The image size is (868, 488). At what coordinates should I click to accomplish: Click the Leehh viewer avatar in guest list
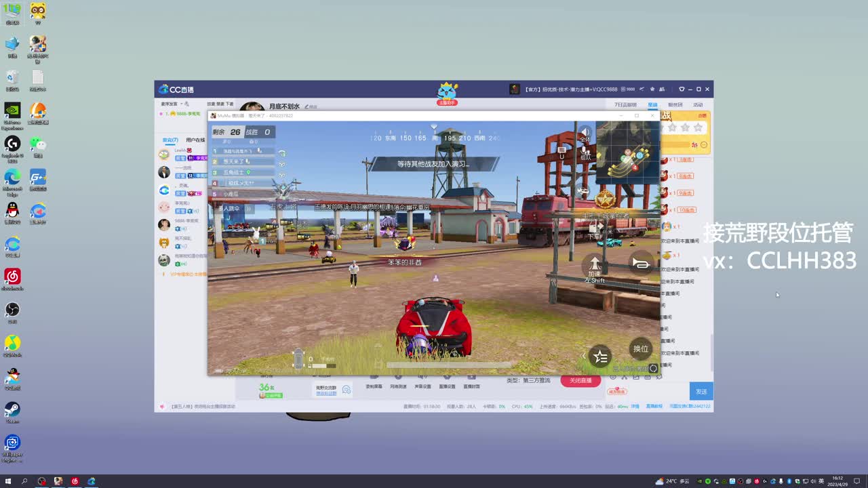pos(164,155)
